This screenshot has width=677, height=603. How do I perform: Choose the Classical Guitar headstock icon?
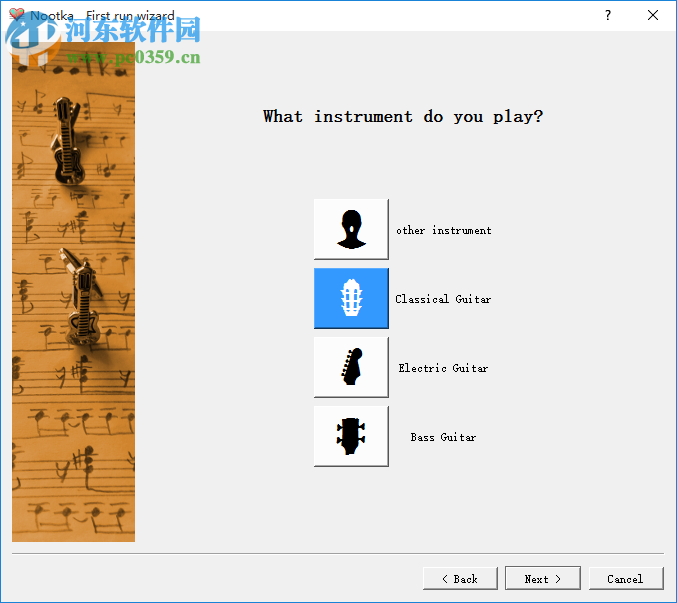coord(351,298)
